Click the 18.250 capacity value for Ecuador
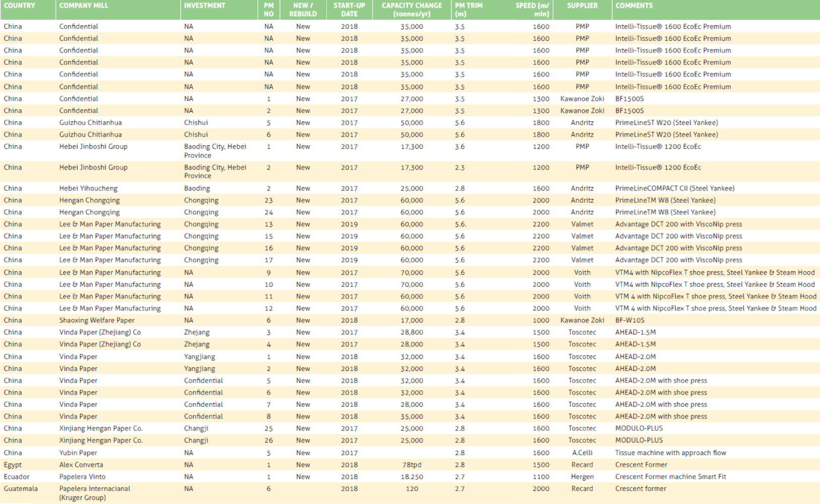 pos(412,477)
